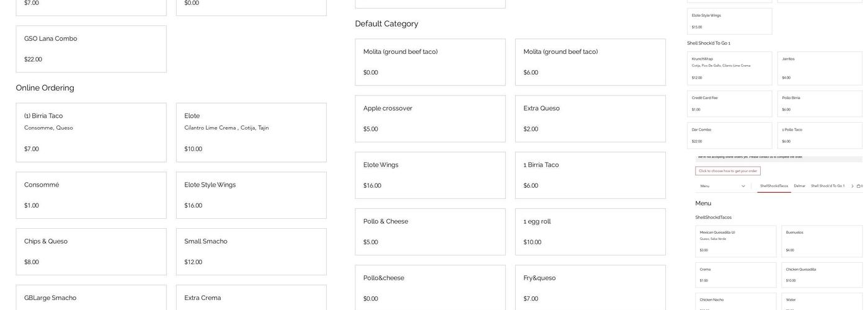Image resolution: width=868 pixels, height=310 pixels.
Task: Open the cart bag icon
Action: [859, 186]
